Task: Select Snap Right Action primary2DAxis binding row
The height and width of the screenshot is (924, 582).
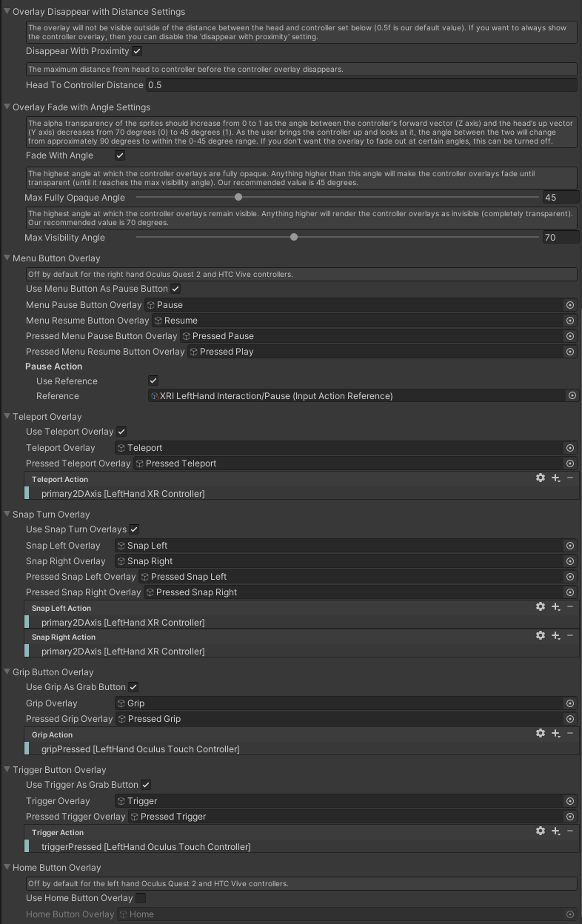Action: (x=301, y=651)
